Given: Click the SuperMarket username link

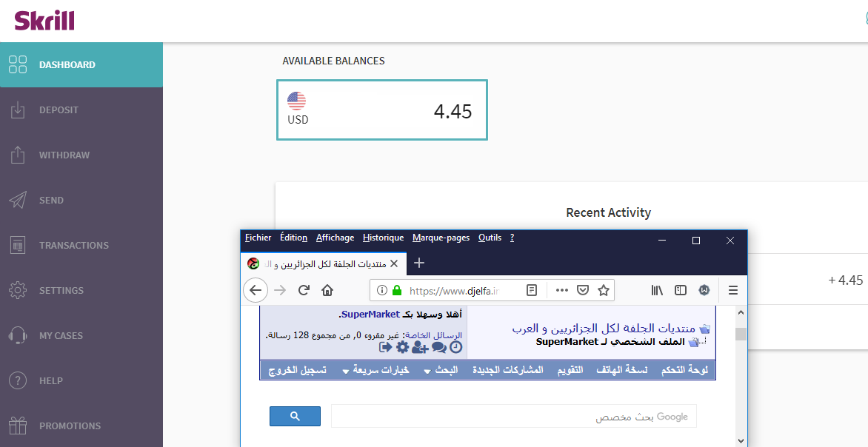Looking at the screenshot, I should pyautogui.click(x=370, y=315).
